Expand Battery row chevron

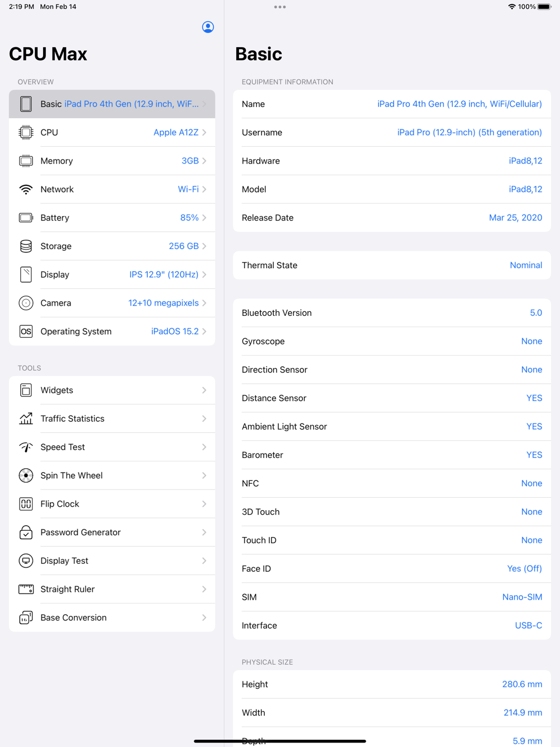pyautogui.click(x=204, y=218)
